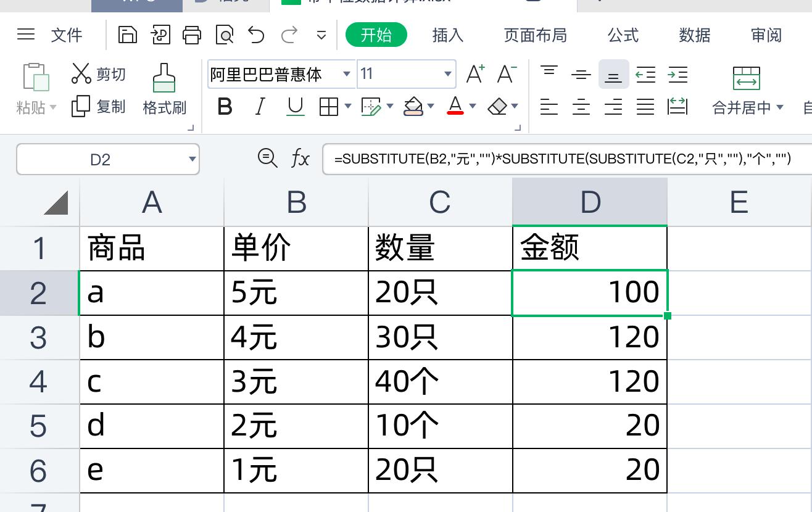Open print preview with magnifier icon

224,35
